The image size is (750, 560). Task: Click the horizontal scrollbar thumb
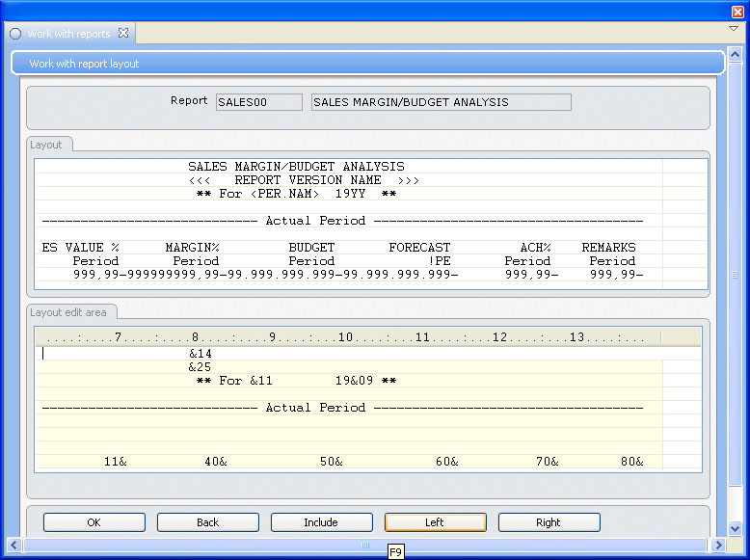365,545
